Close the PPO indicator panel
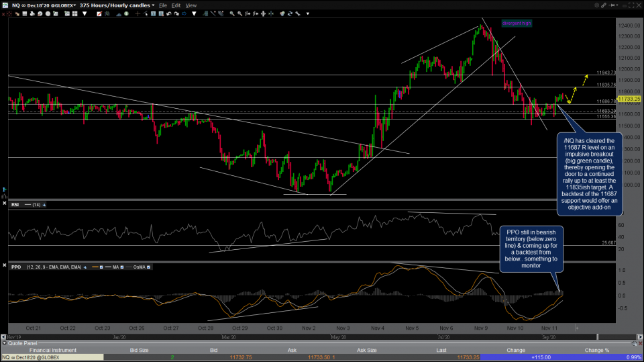The height and width of the screenshot is (362, 644). coord(5,265)
